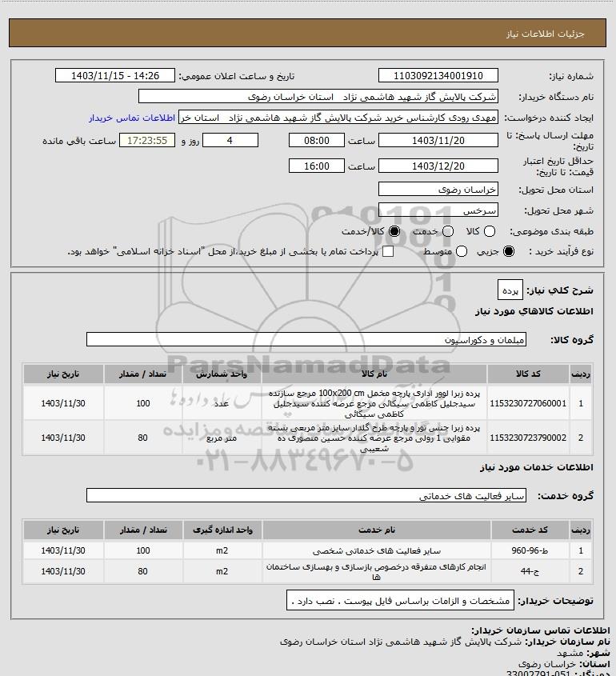
Task: Click goods code 1153230727060001
Action: tap(528, 403)
